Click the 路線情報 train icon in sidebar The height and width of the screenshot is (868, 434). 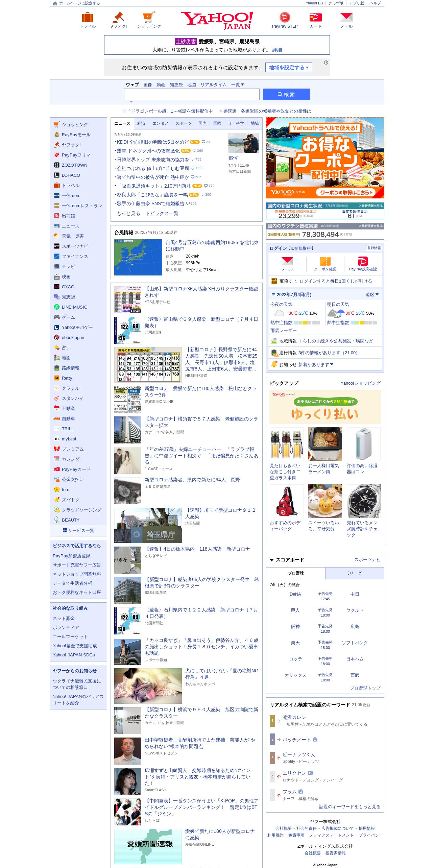point(56,368)
